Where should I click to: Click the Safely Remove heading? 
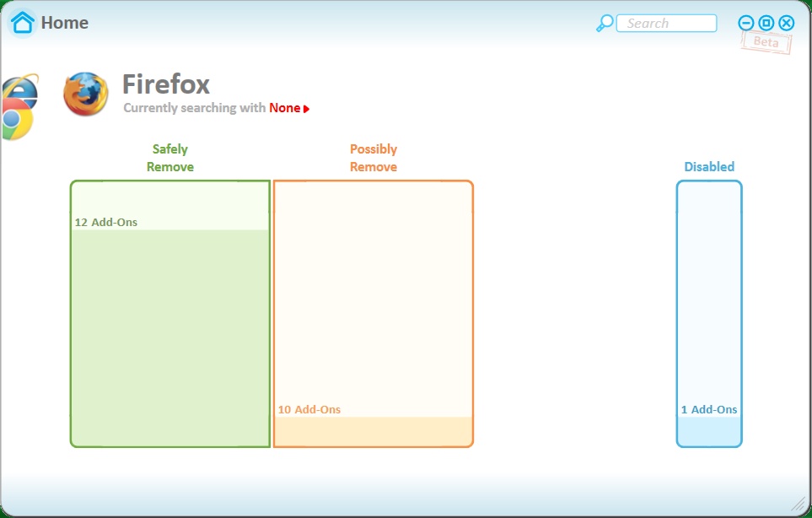(x=170, y=158)
